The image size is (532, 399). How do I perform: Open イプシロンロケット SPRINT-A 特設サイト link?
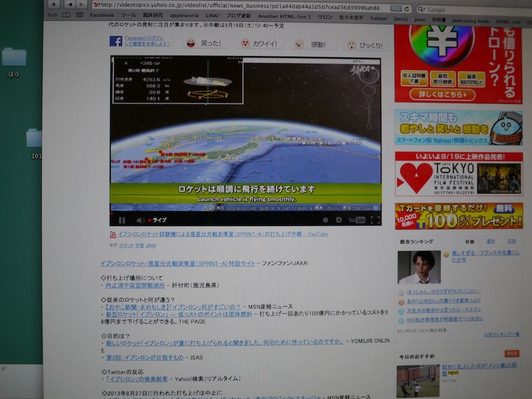click(178, 263)
